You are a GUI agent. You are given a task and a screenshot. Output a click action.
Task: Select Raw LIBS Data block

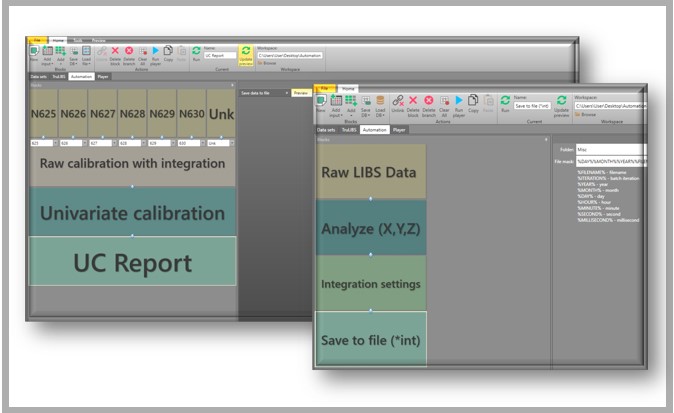click(x=371, y=171)
